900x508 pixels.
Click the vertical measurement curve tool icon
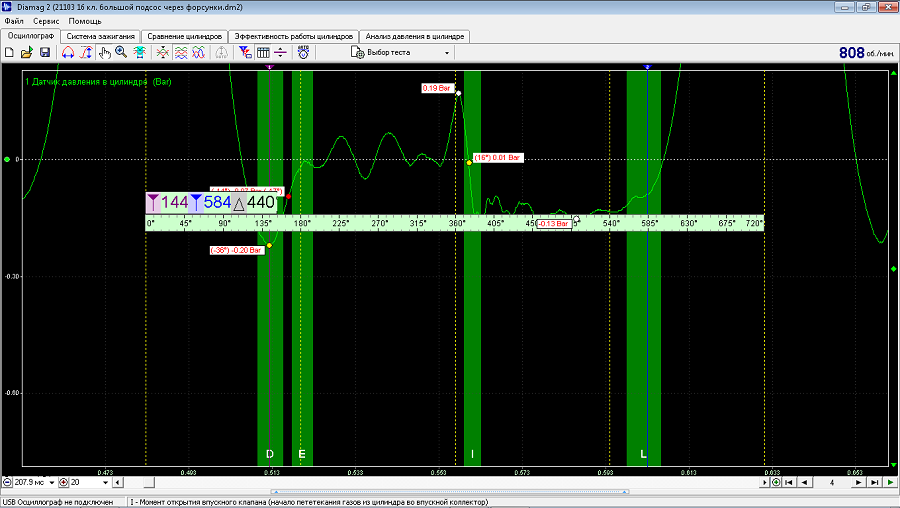click(86, 52)
